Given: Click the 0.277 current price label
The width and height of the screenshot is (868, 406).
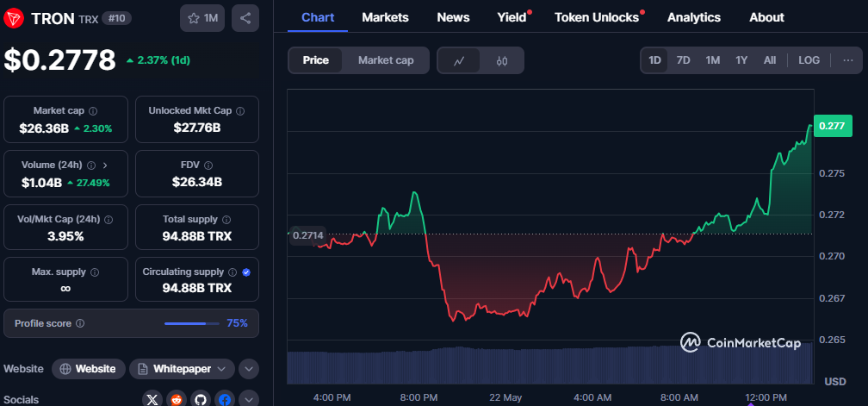Looking at the screenshot, I should (x=833, y=126).
